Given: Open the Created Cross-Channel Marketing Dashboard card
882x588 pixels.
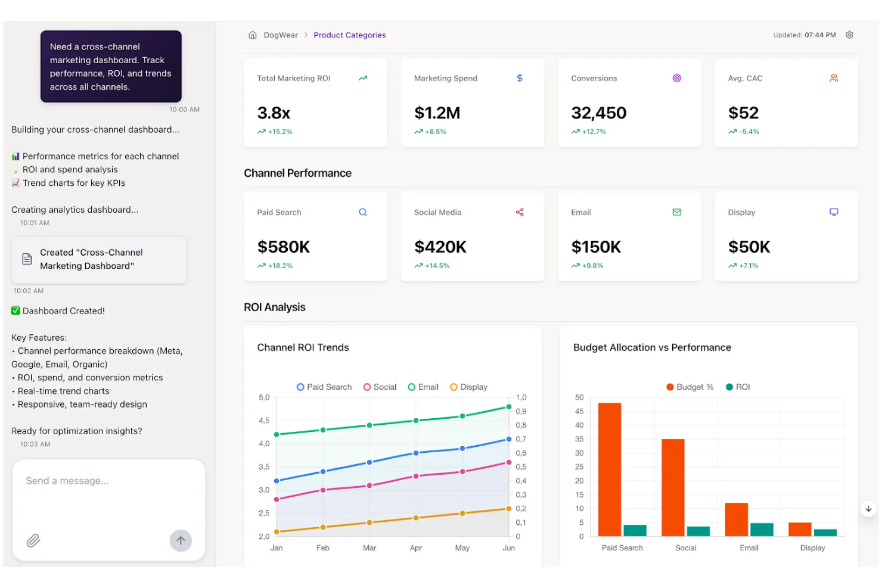Looking at the screenshot, I should (x=99, y=260).
